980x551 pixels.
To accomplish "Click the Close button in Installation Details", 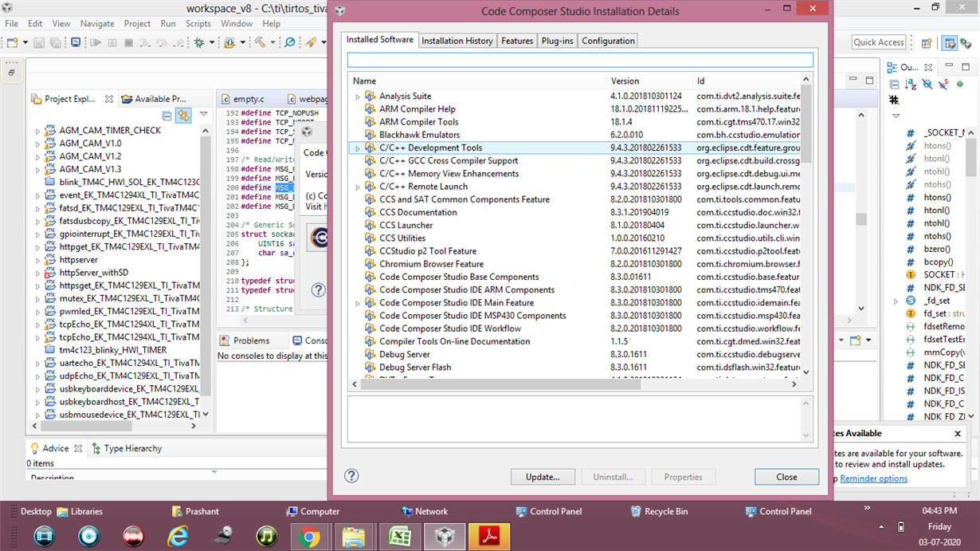I will (786, 477).
